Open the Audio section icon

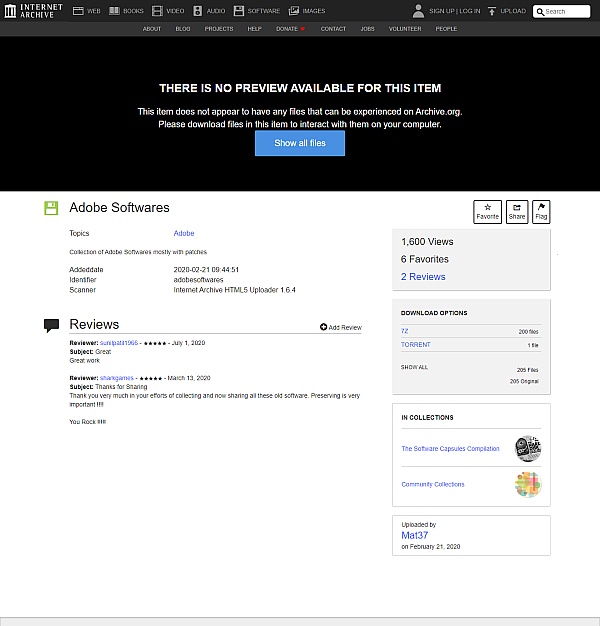[x=198, y=11]
